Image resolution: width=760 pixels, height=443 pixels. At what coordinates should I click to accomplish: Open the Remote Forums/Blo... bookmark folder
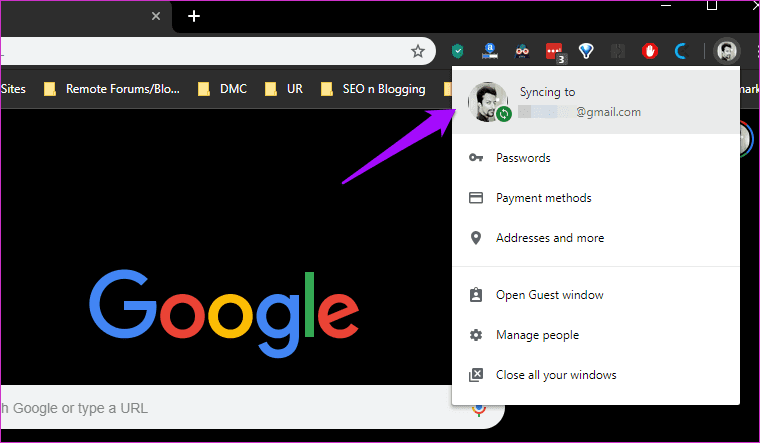[112, 89]
